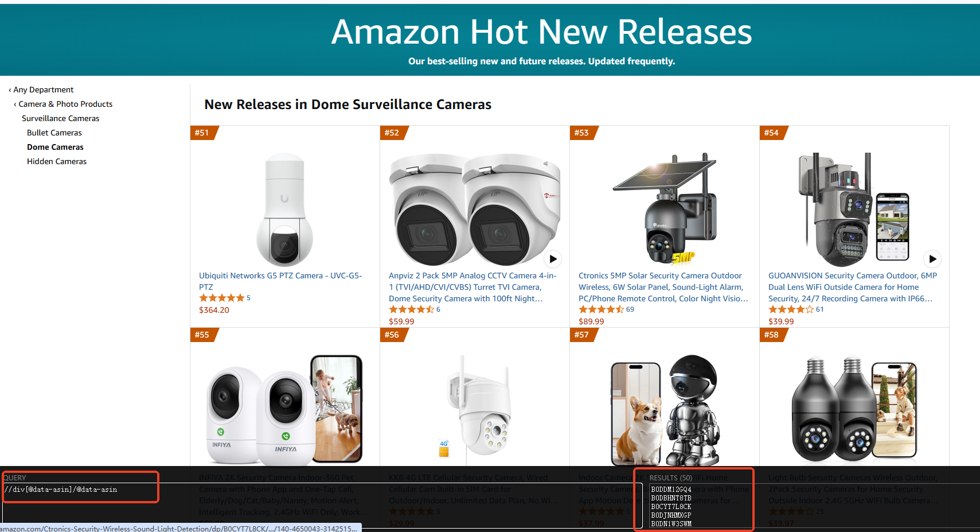980x532 pixels.
Task: Click the $364.20 price
Action: pos(214,310)
